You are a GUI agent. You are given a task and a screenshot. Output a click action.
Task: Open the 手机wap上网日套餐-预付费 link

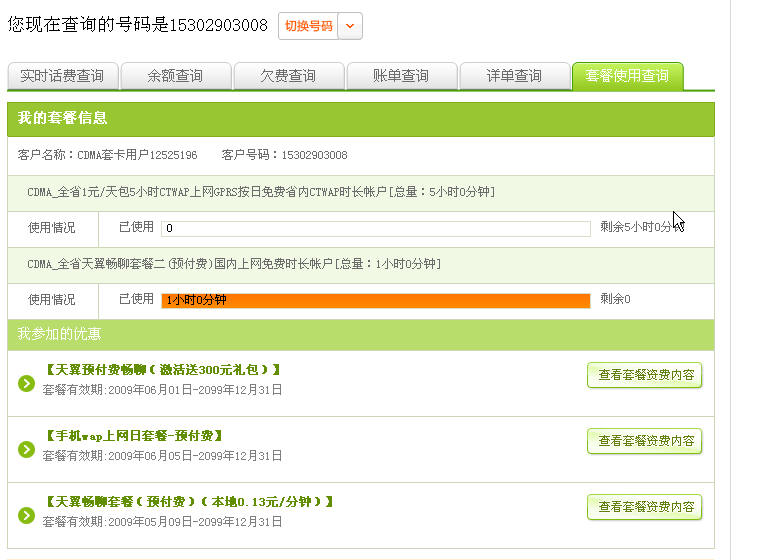tap(134, 436)
